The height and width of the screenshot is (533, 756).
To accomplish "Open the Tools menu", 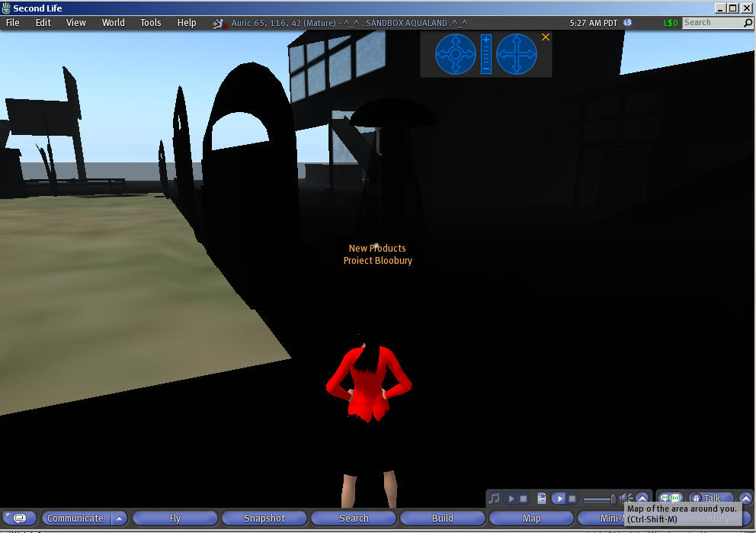I will click(x=150, y=23).
